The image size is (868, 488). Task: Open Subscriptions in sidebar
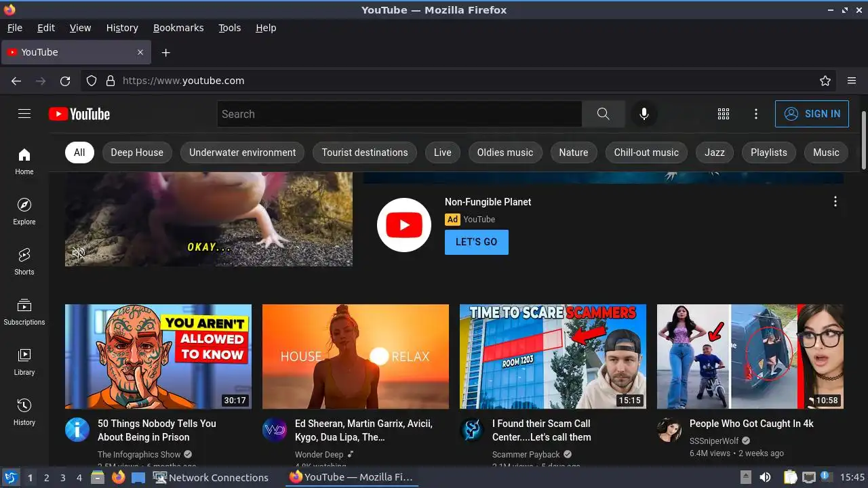click(24, 312)
